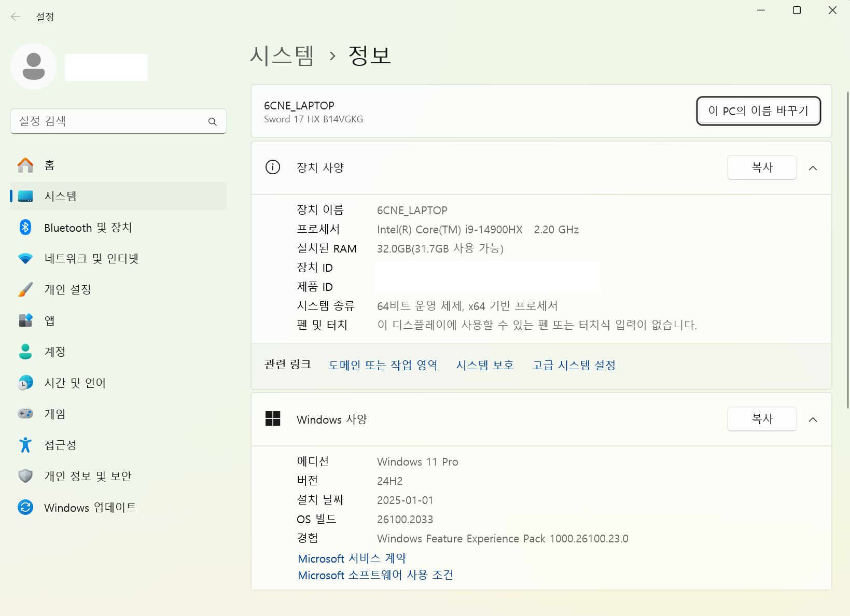Viewport: 850px width, 616px height.
Task: Click install date 2025-01-01
Action: [x=405, y=500]
